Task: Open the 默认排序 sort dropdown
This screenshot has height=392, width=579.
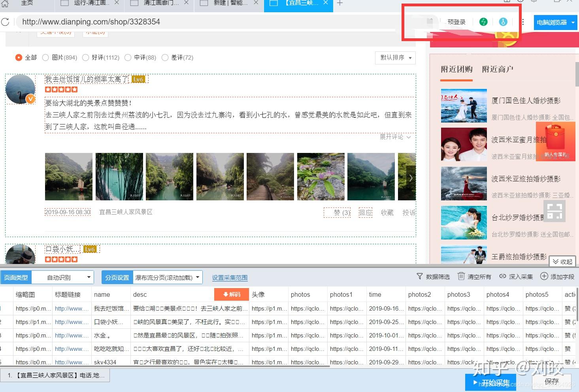Action: pos(395,58)
